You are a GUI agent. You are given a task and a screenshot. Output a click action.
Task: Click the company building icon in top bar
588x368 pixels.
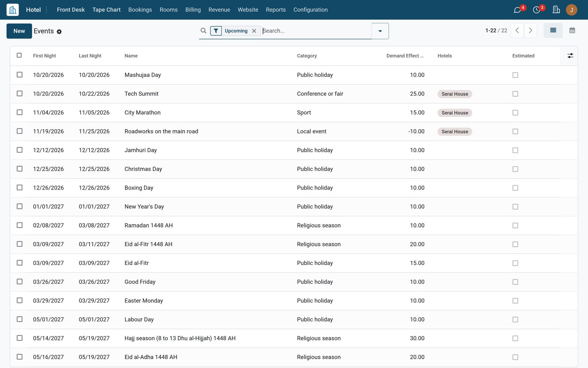(x=556, y=10)
